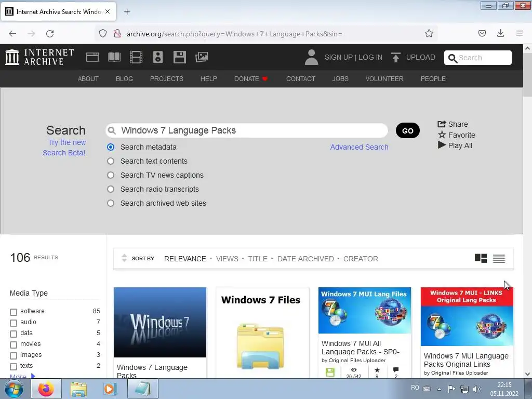Screen dimensions: 532x399
Task: Open Windows Explorer from the taskbar
Action: 78,389
